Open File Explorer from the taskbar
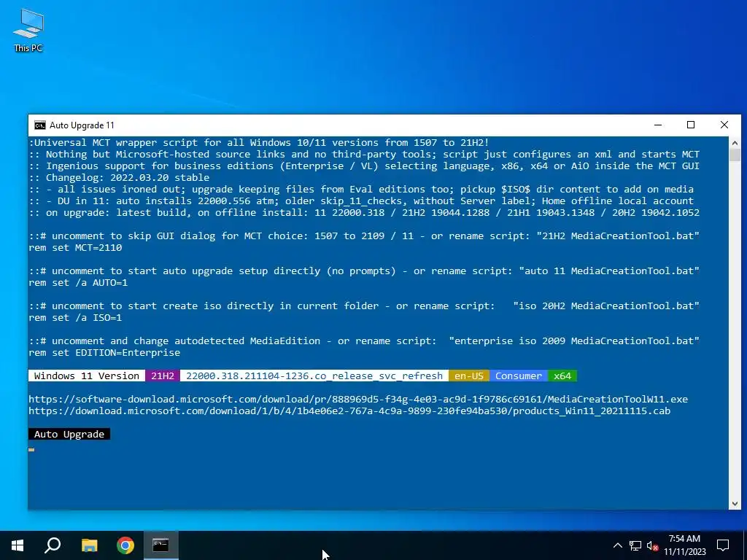The width and height of the screenshot is (747, 560). pyautogui.click(x=89, y=545)
